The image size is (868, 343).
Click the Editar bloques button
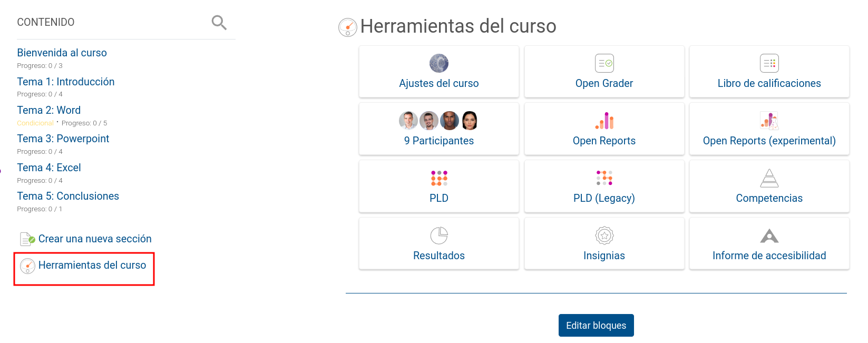point(596,326)
